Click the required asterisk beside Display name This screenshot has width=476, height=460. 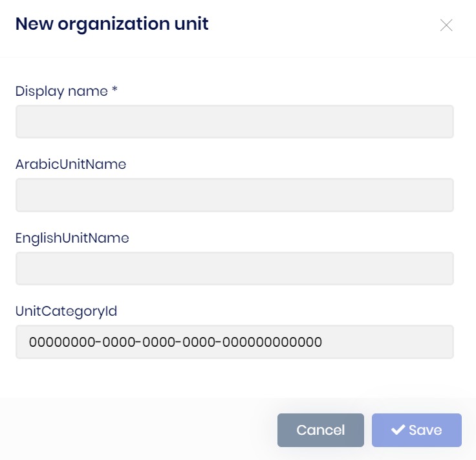click(x=114, y=91)
